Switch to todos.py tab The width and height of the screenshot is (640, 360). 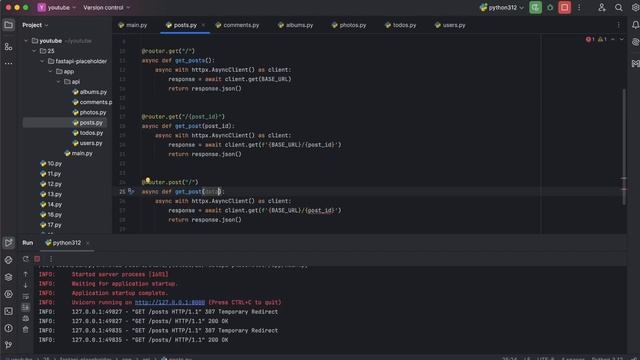400,25
